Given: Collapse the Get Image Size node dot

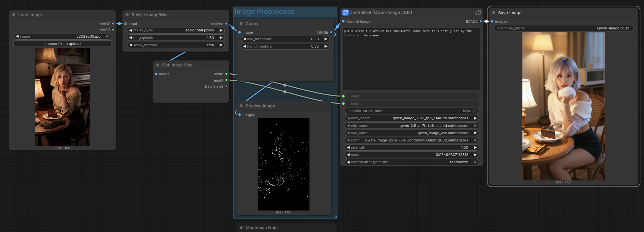Looking at the screenshot, I should [x=157, y=65].
